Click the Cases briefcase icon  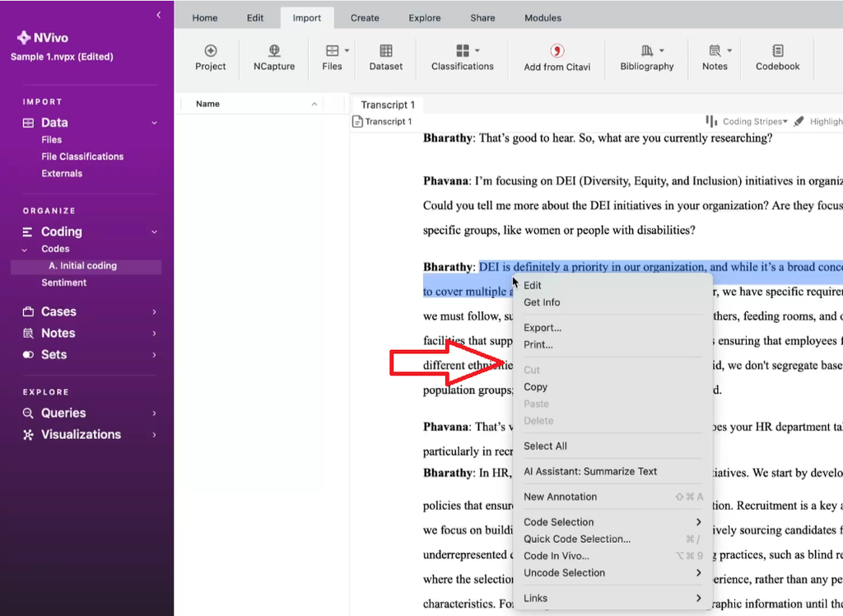(28, 311)
